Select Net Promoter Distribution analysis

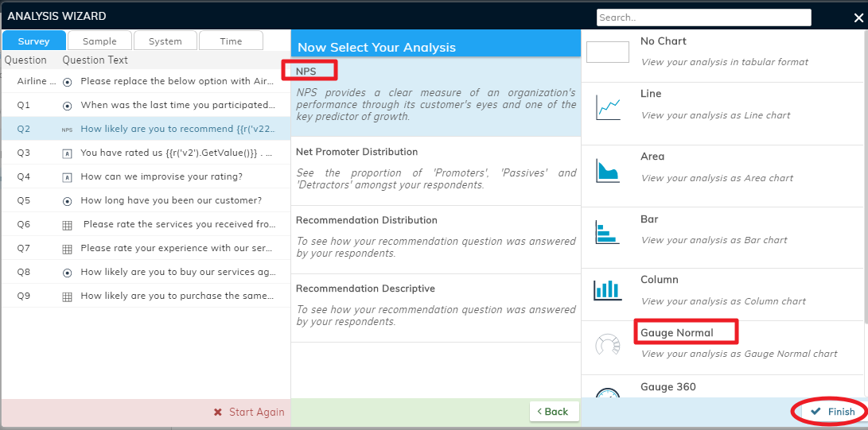(436, 172)
